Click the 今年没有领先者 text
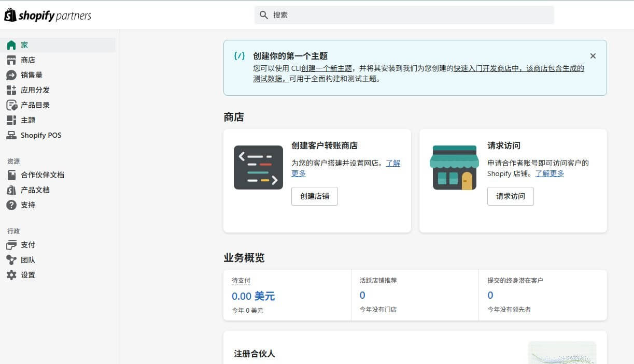The image size is (634, 364). click(509, 310)
